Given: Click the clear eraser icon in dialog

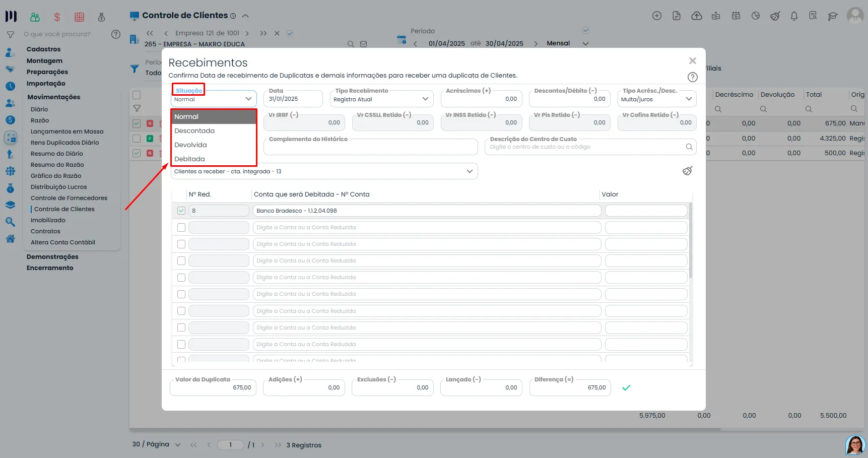Looking at the screenshot, I should pos(688,171).
